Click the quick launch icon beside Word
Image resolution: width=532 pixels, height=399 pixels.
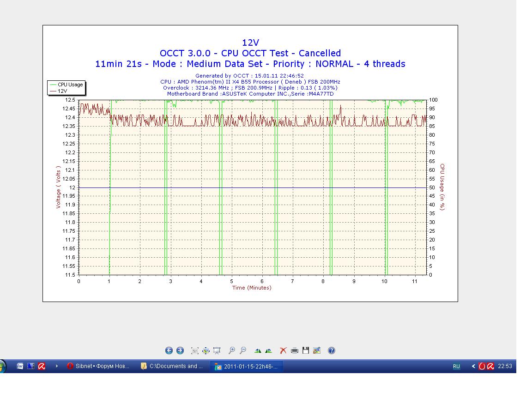click(31, 366)
